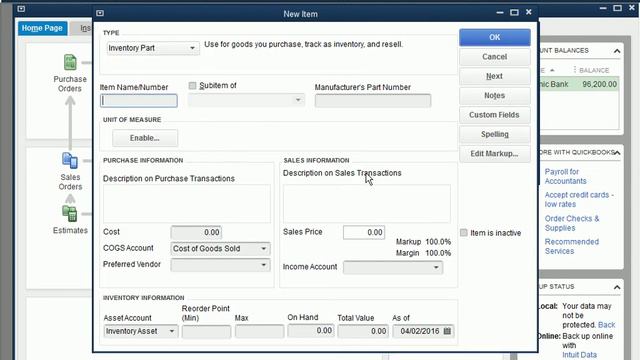Run the Spelling check button
Viewport: 640px width, 360px height.
pyautogui.click(x=495, y=134)
